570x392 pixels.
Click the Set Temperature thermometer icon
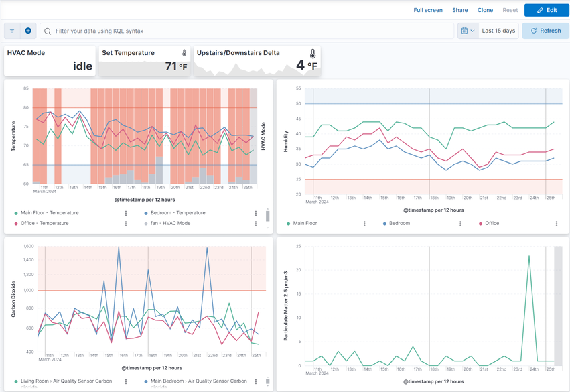pos(184,53)
